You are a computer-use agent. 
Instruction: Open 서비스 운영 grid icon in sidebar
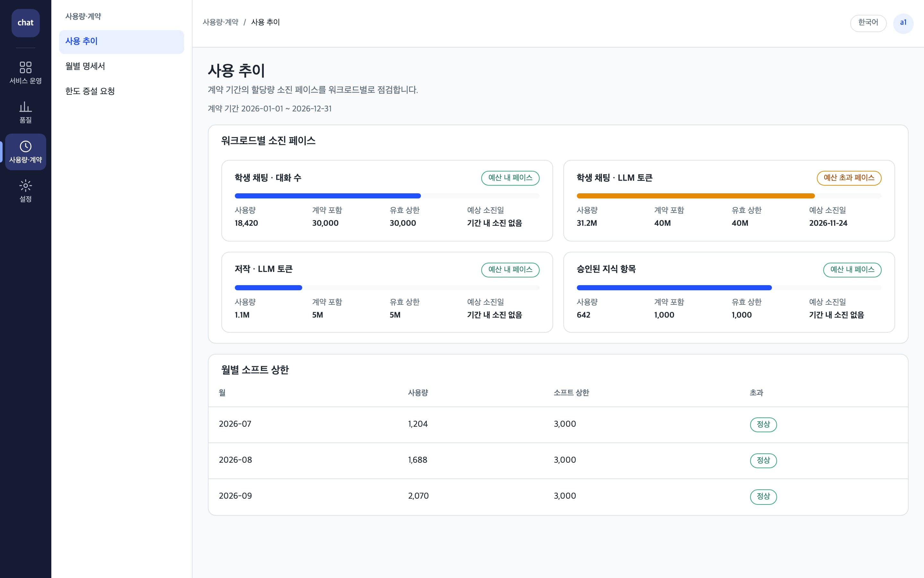pos(26,73)
